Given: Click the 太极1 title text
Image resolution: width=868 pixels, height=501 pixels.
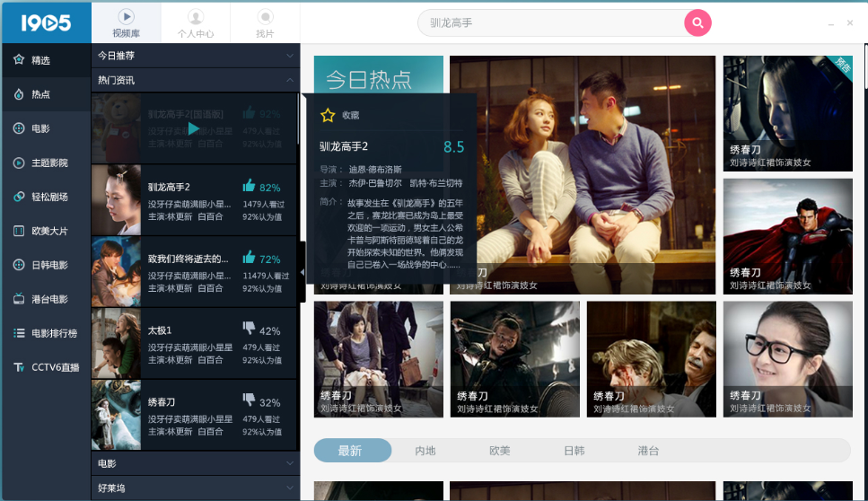Looking at the screenshot, I should click(x=160, y=330).
